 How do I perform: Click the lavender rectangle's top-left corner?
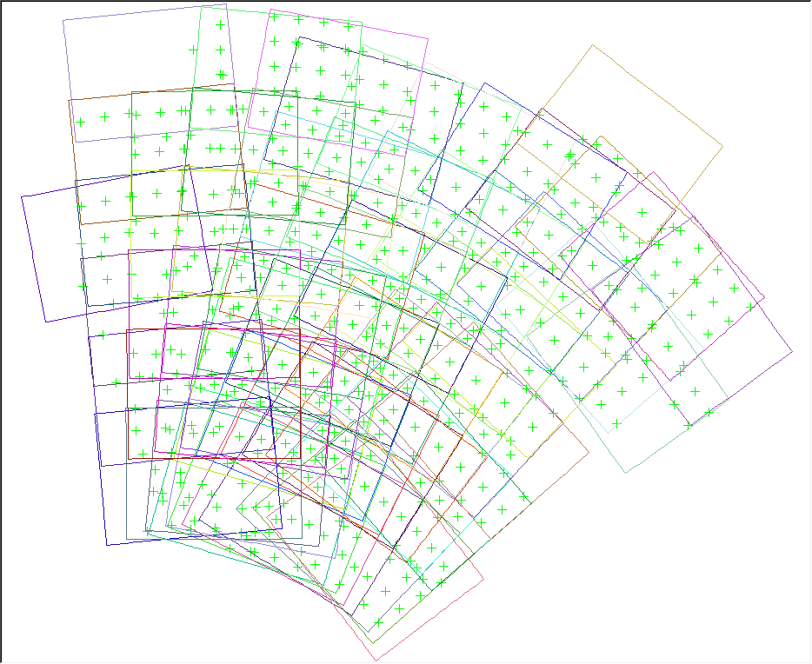coord(63,20)
